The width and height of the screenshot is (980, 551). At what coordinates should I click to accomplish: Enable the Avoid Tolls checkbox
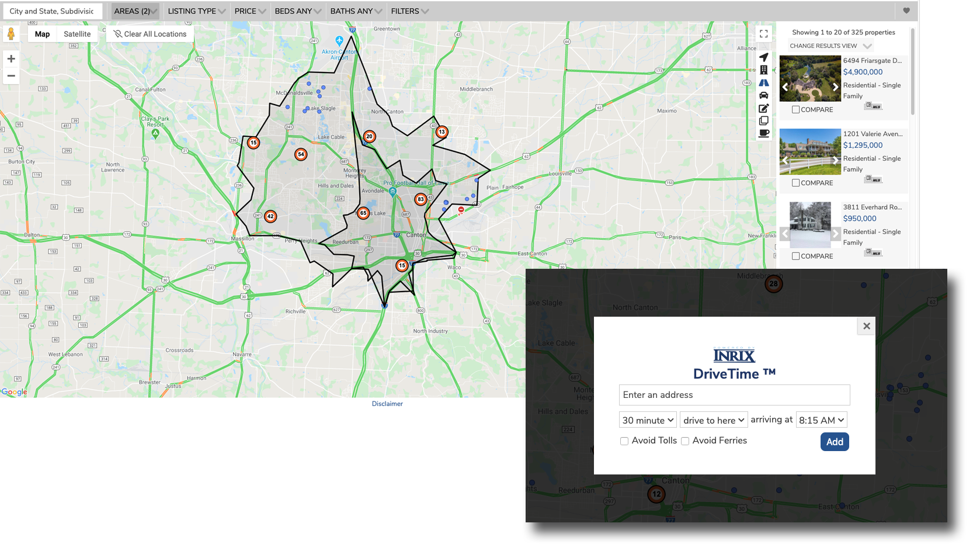point(624,441)
